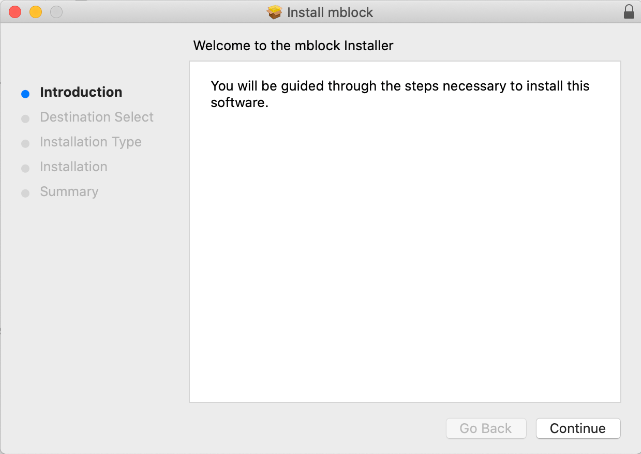Click the package box icon in title
641x454 pixels.
coord(275,12)
